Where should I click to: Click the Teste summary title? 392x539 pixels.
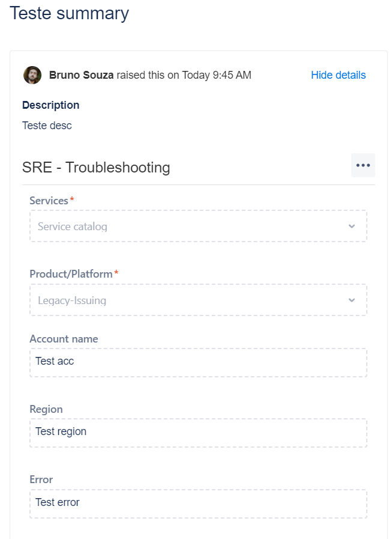click(x=69, y=14)
